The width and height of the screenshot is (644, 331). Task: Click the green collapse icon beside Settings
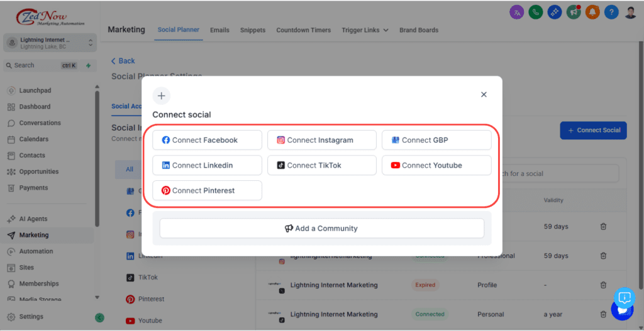[x=99, y=317]
